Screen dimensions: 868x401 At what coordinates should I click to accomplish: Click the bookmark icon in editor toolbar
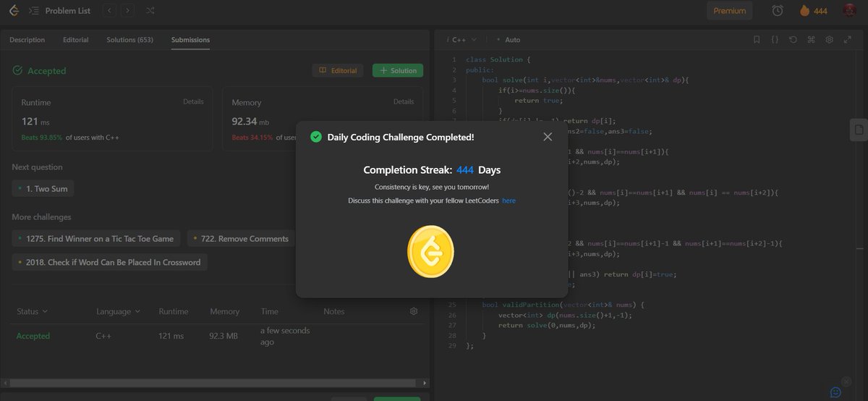coord(757,40)
